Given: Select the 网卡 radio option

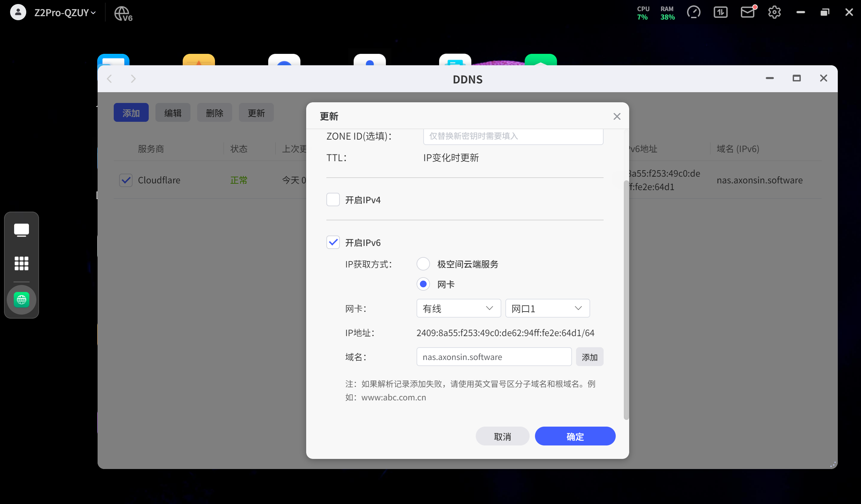Looking at the screenshot, I should [x=423, y=284].
